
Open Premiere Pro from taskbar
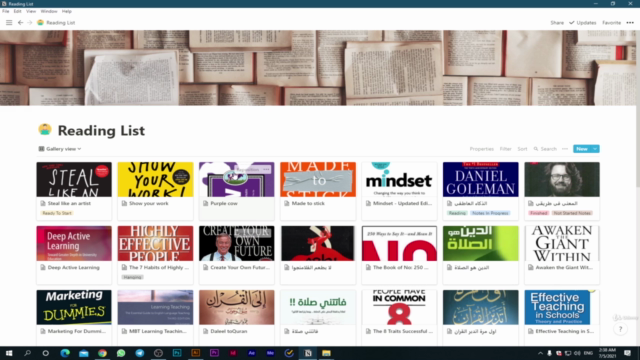[214, 353]
